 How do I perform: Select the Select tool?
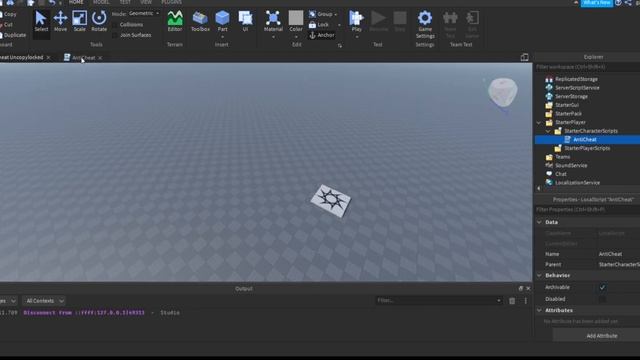click(41, 21)
